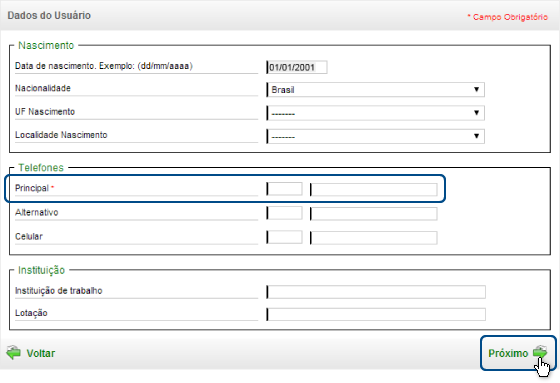
Task: Click the UF Nascimento label
Action: point(45,111)
